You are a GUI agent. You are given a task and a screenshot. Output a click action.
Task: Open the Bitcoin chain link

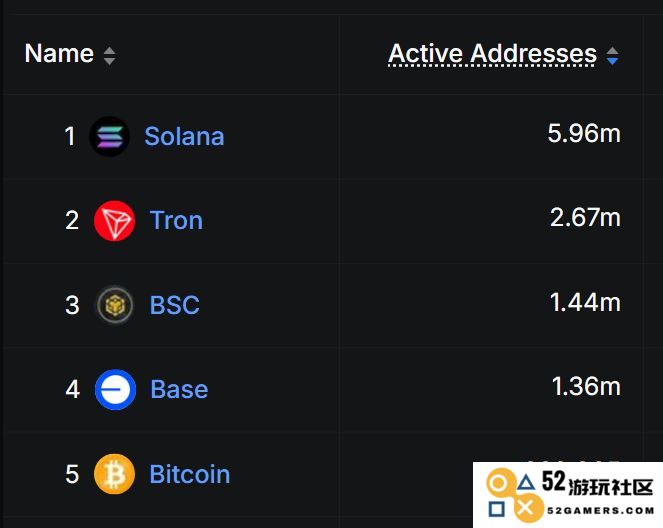click(x=190, y=474)
